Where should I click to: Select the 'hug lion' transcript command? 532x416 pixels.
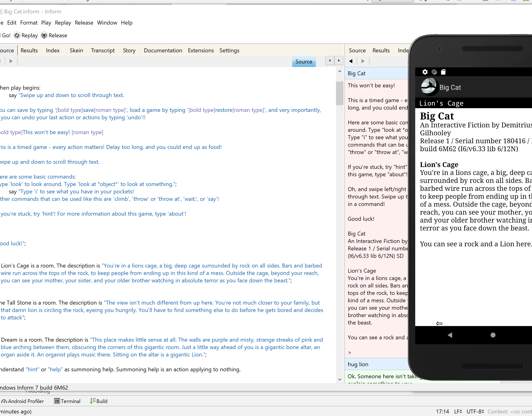point(376,364)
